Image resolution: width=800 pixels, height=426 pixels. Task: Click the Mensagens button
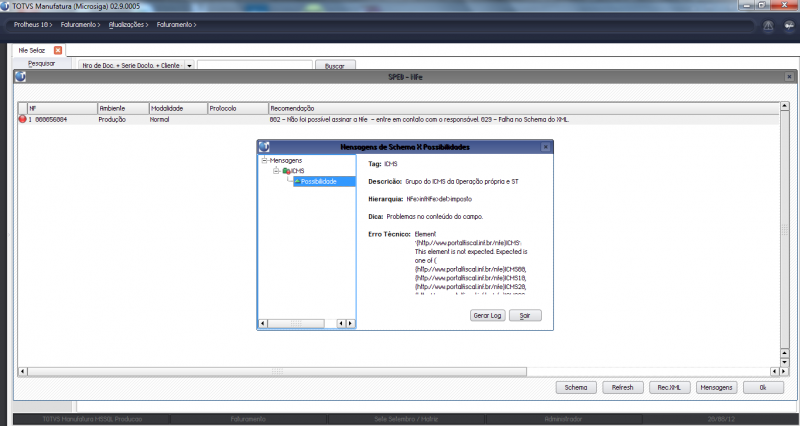click(716, 388)
